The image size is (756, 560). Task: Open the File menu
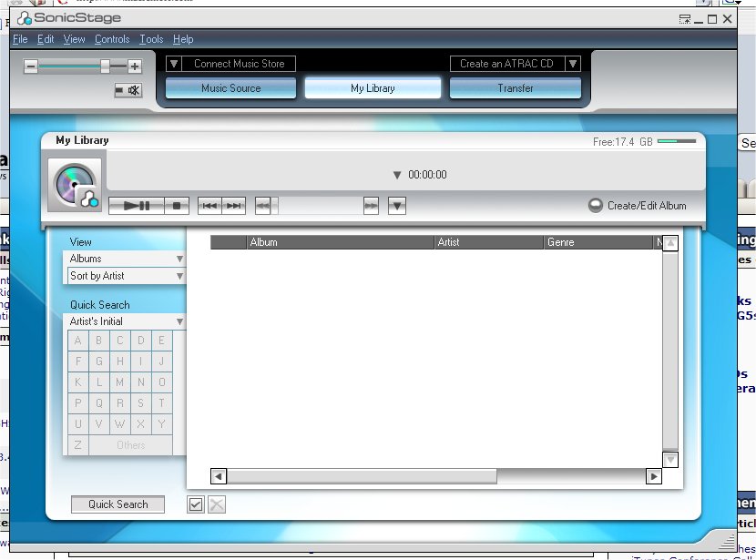20,39
